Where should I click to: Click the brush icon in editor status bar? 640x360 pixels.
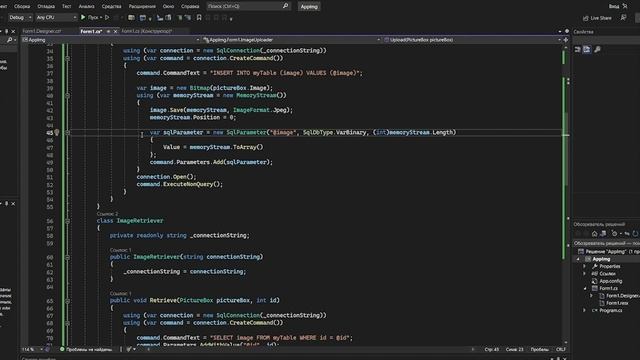(129, 349)
